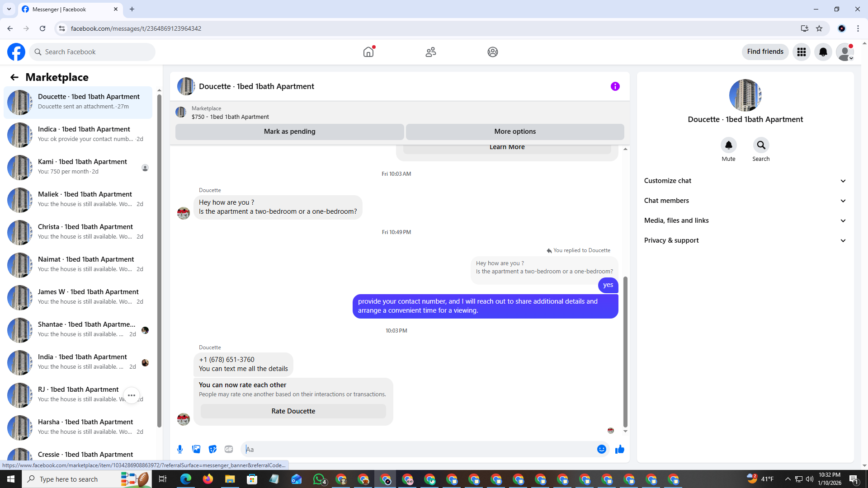Toggle conversation information panel icon
The width and height of the screenshot is (868, 488).
[x=615, y=86]
